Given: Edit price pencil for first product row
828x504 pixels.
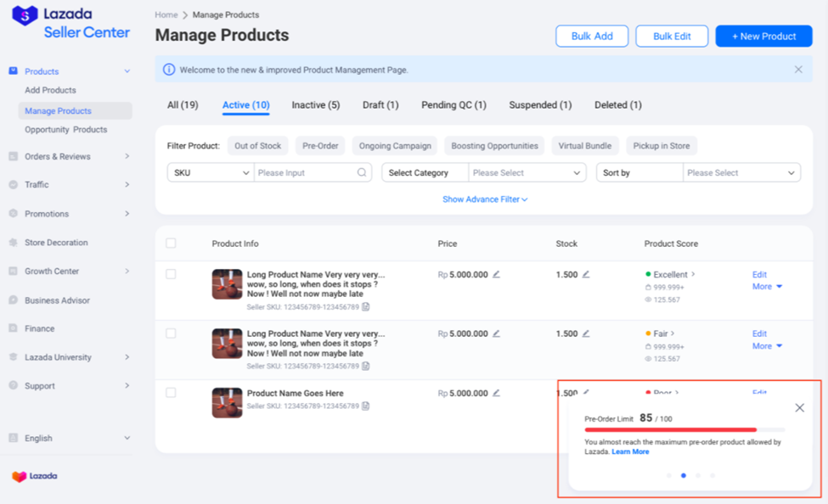Looking at the screenshot, I should 496,274.
